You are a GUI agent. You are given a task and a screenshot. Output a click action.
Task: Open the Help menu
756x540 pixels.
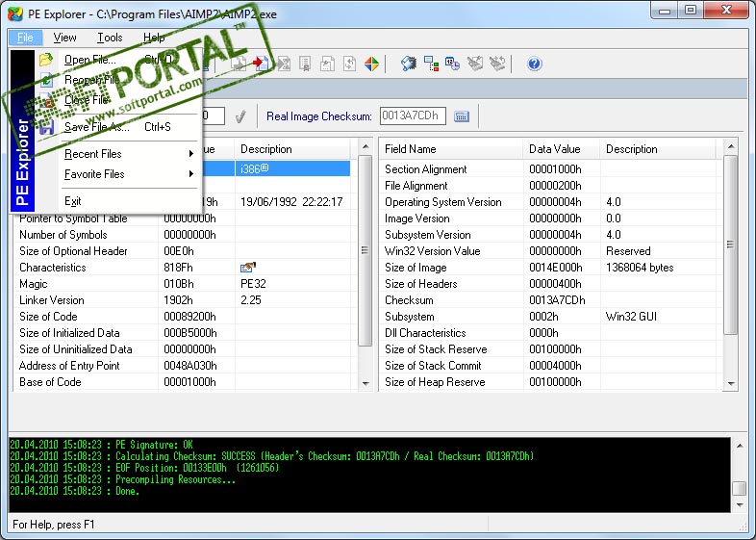click(x=154, y=38)
